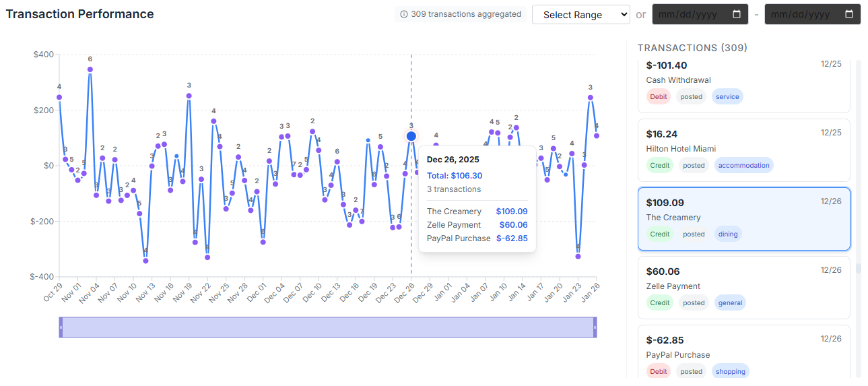Viewport: 868px width, 386px height.
Task: Open the Select Range dropdown
Action: click(580, 15)
